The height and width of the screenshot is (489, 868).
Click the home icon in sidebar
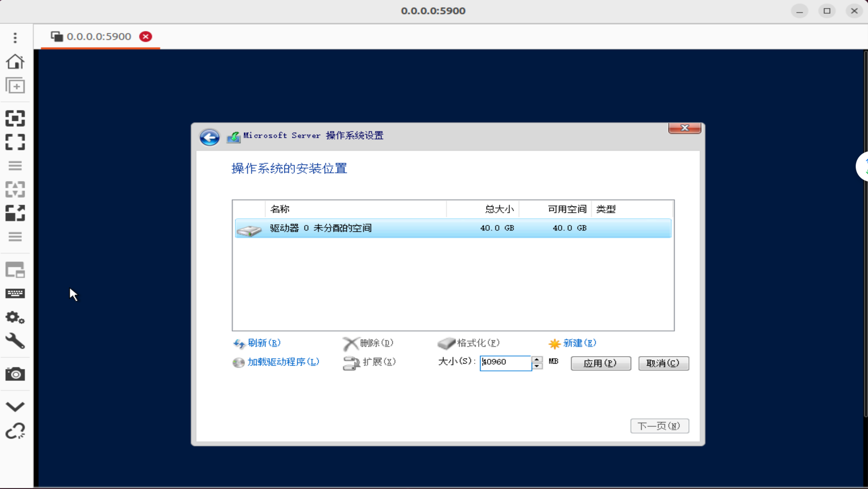[15, 62]
